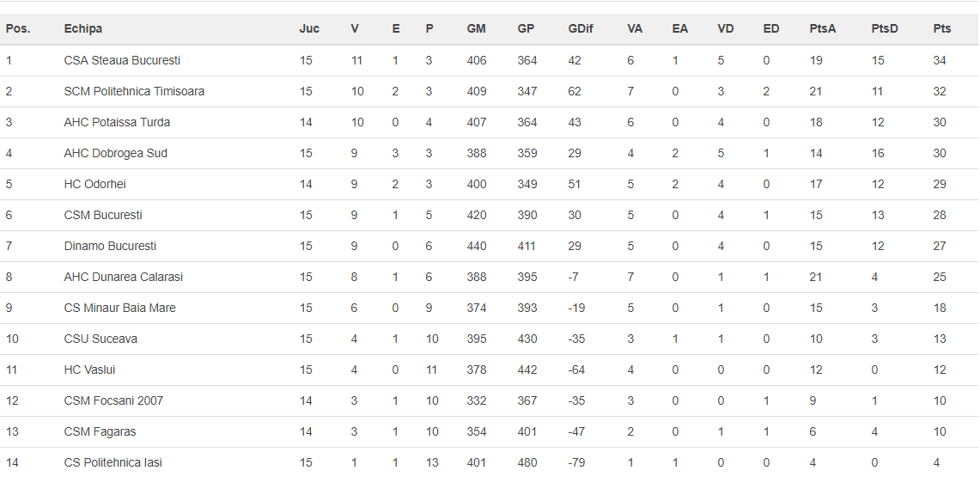The image size is (980, 501).
Task: Open the AHC Dobrogea Sud entry
Action: 115,153
